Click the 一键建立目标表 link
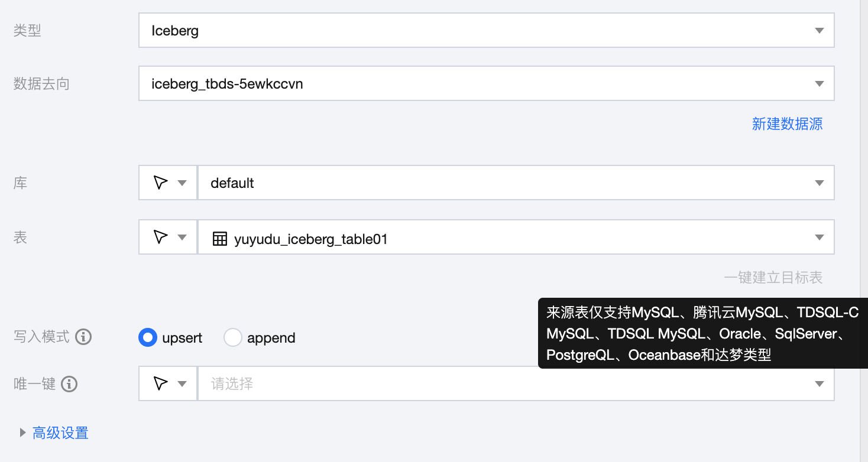The width and height of the screenshot is (868, 462). click(773, 277)
